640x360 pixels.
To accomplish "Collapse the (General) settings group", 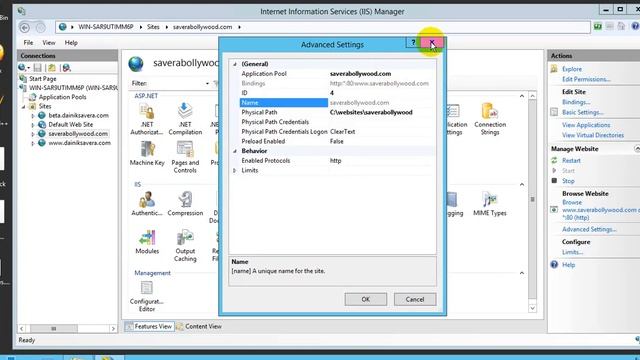I will point(235,64).
